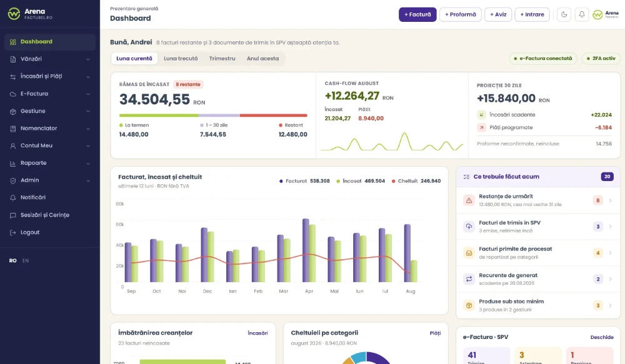Screen dimensions: 625x364
Task: Switch to the Trimestru tab
Action: click(x=222, y=59)
